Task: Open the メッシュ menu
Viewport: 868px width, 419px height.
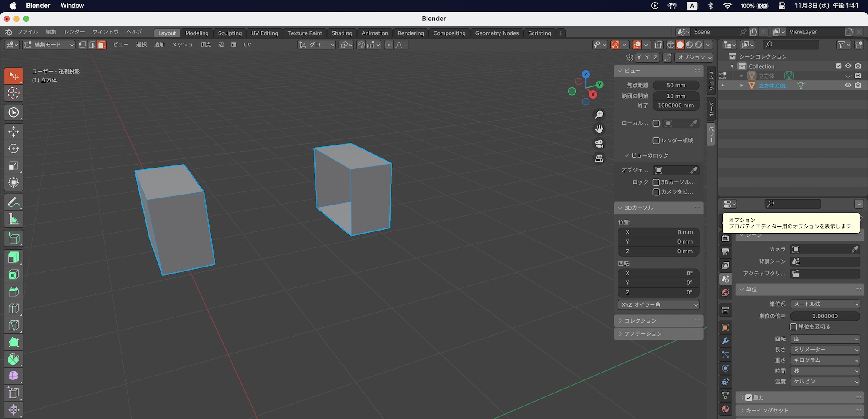Action: click(182, 45)
